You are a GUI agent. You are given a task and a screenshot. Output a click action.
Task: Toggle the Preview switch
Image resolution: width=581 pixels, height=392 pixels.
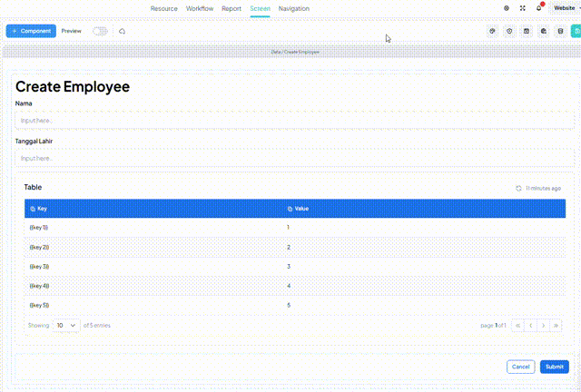point(100,31)
